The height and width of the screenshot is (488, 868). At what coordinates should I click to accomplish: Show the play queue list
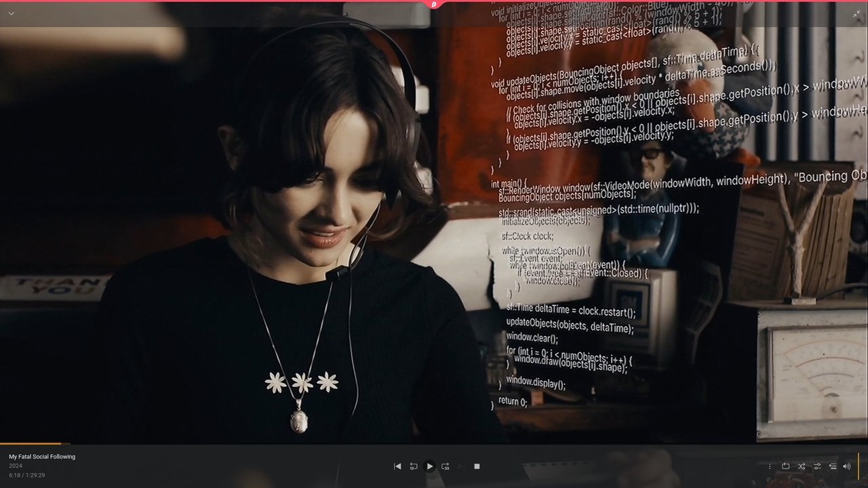click(x=833, y=466)
